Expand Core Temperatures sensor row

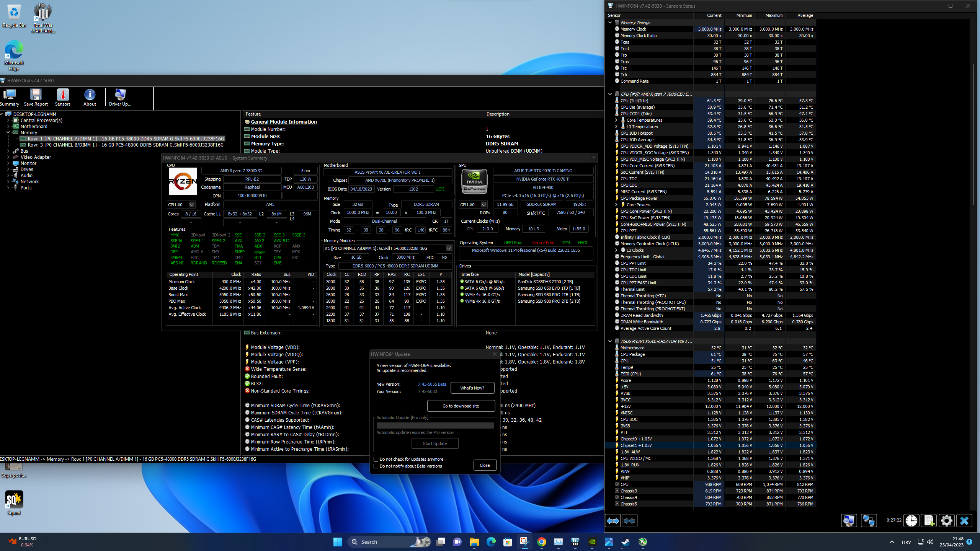coord(616,120)
